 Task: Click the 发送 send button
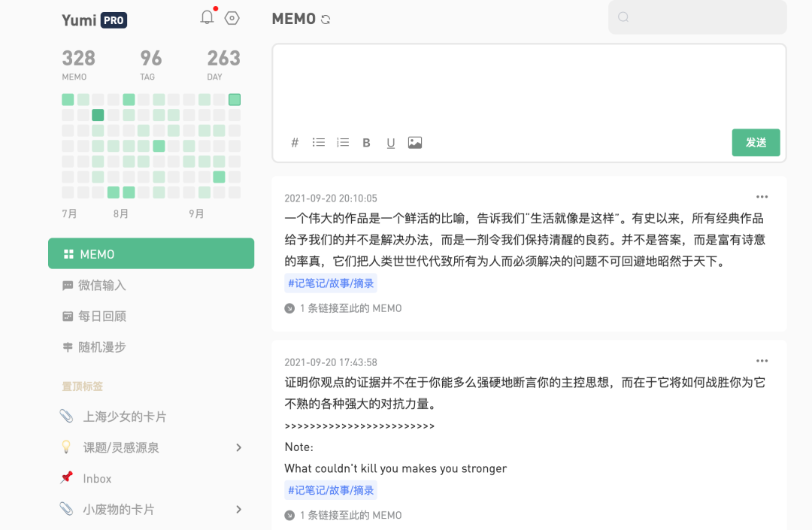(756, 142)
